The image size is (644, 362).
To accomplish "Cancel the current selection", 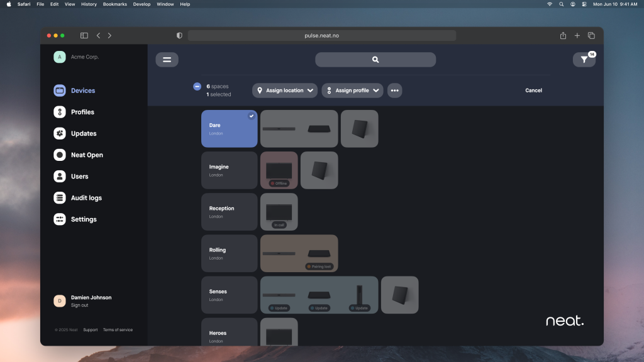I will tap(533, 90).
